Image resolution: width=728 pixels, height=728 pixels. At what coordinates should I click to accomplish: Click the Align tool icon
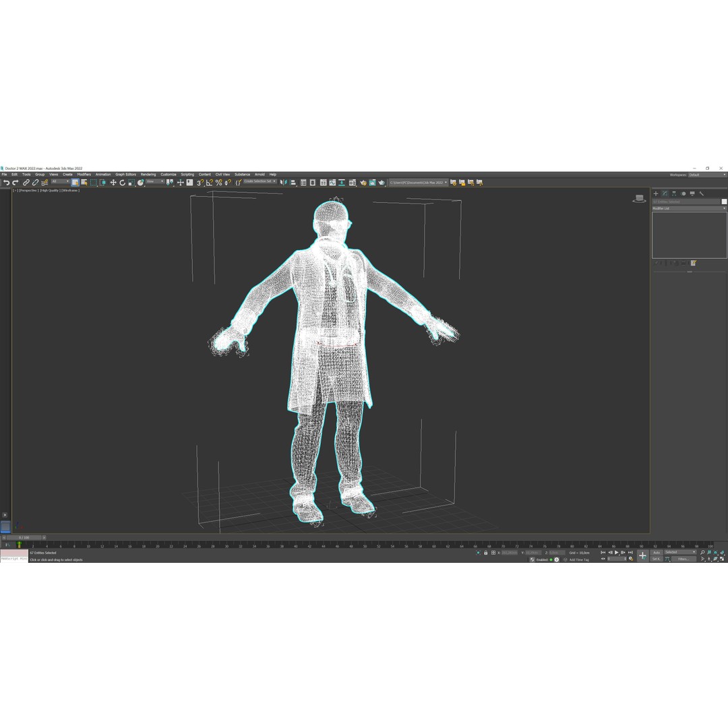pyautogui.click(x=293, y=183)
